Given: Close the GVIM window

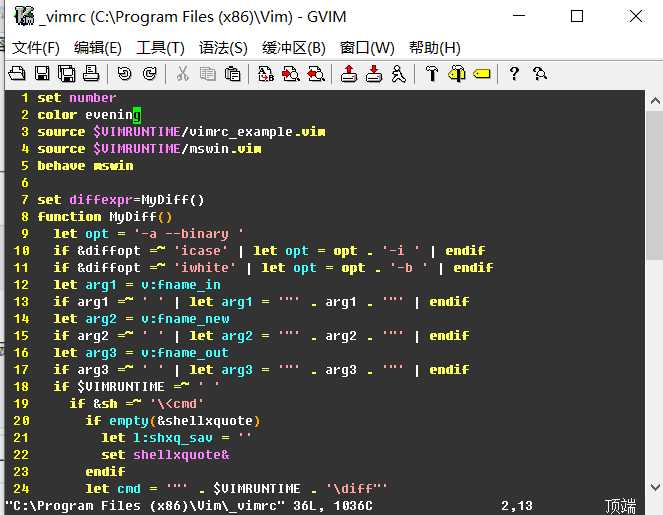Looking at the screenshot, I should (x=636, y=16).
